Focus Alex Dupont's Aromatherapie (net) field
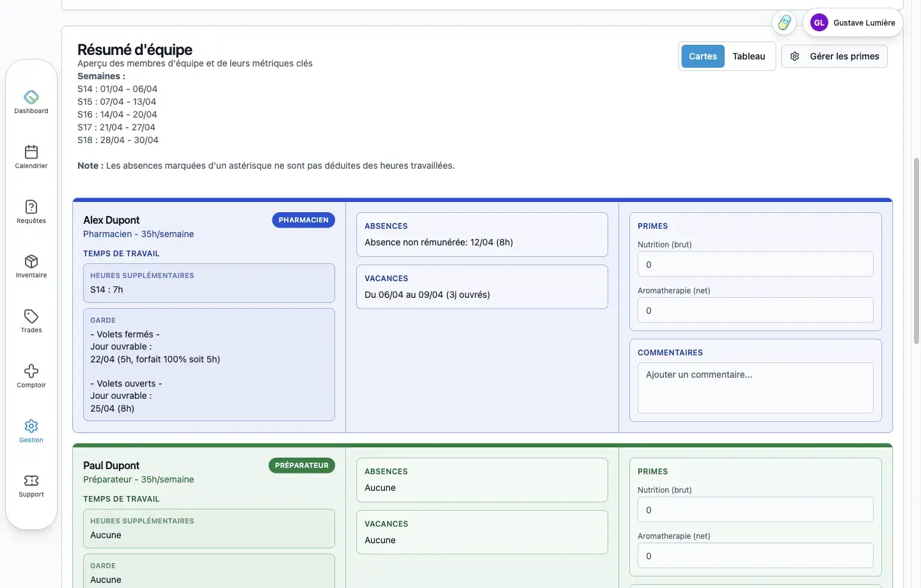 pyautogui.click(x=755, y=310)
